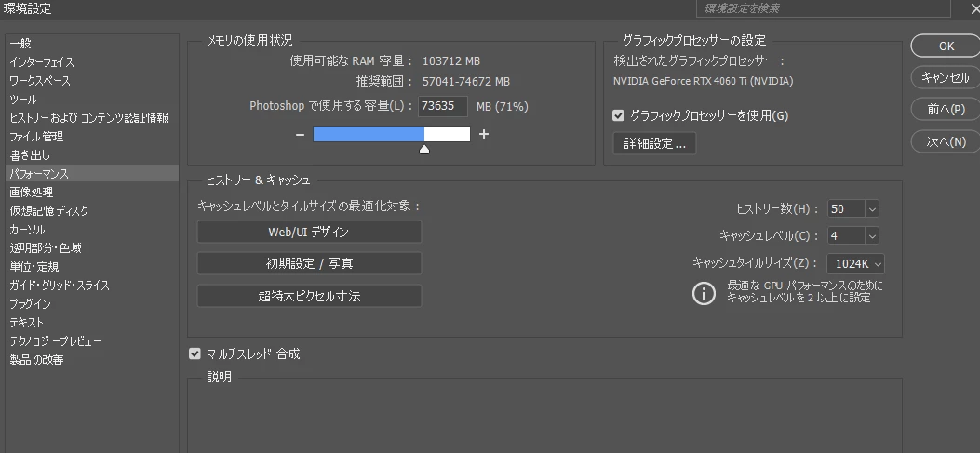
Task: Click the Photoshop memory 73635 input field
Action: (x=443, y=106)
